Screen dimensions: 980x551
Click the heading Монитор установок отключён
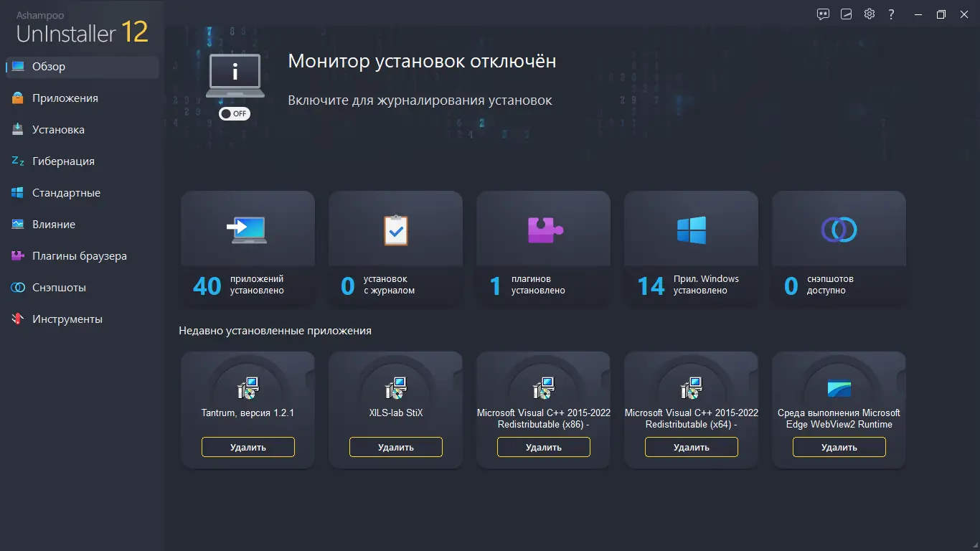(422, 62)
